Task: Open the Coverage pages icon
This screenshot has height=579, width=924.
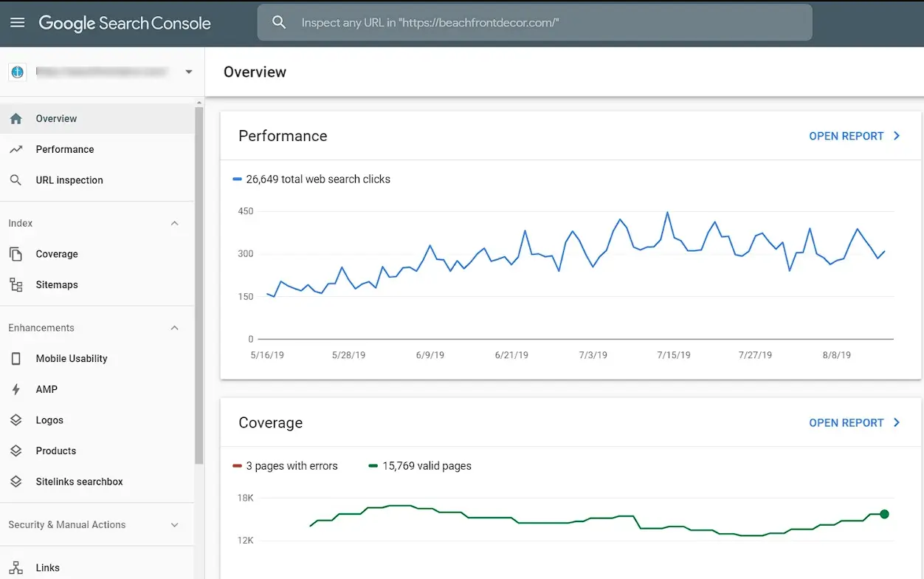Action: click(x=16, y=254)
